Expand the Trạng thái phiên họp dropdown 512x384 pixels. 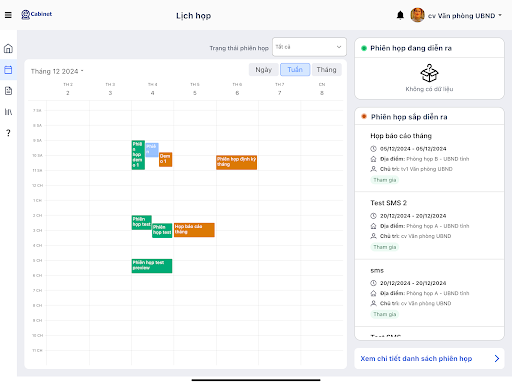[x=309, y=47]
